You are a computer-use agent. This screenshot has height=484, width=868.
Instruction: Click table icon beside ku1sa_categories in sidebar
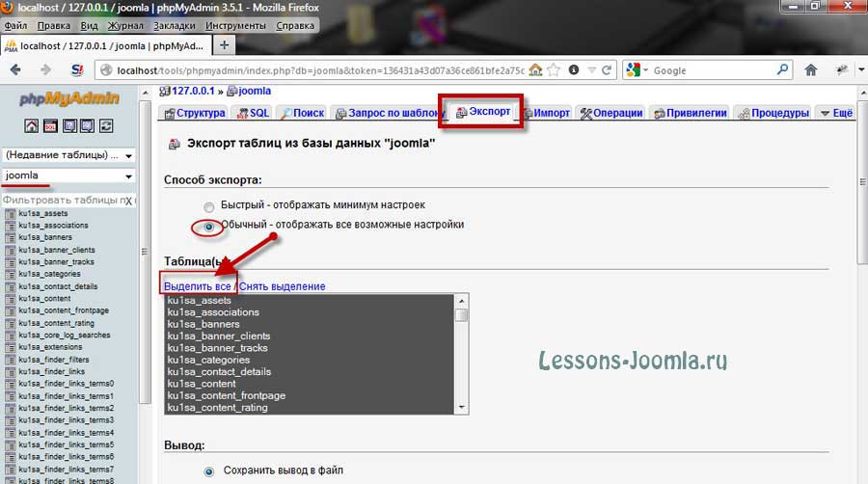pyautogui.click(x=10, y=275)
